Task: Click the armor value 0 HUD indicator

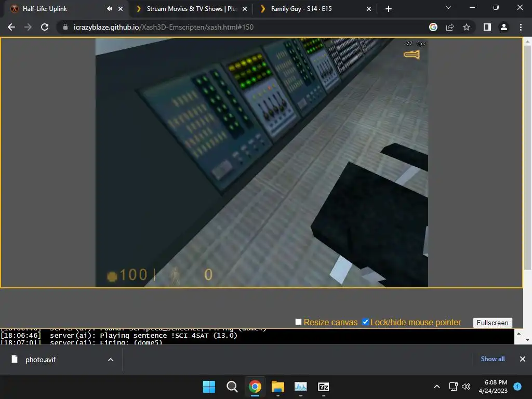Action: coord(208,275)
